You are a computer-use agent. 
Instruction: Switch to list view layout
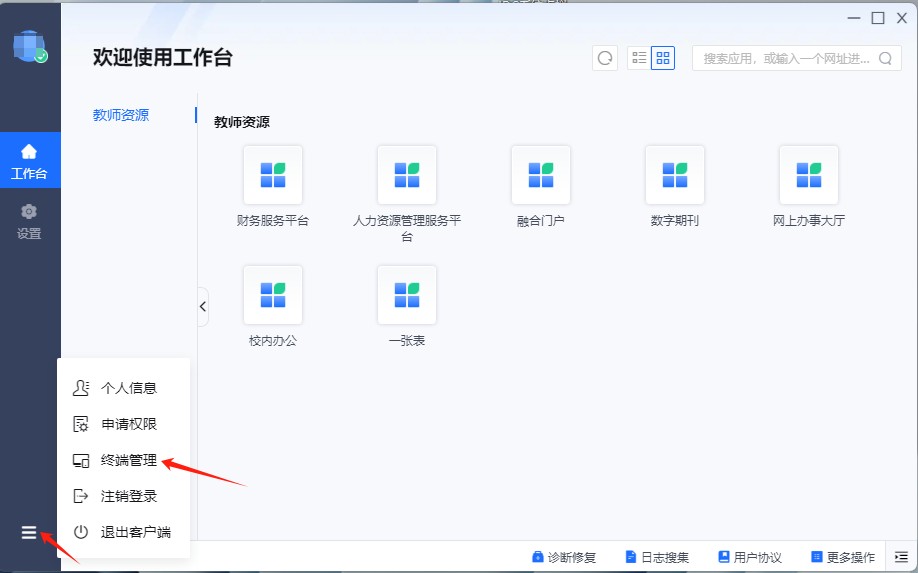click(x=639, y=58)
